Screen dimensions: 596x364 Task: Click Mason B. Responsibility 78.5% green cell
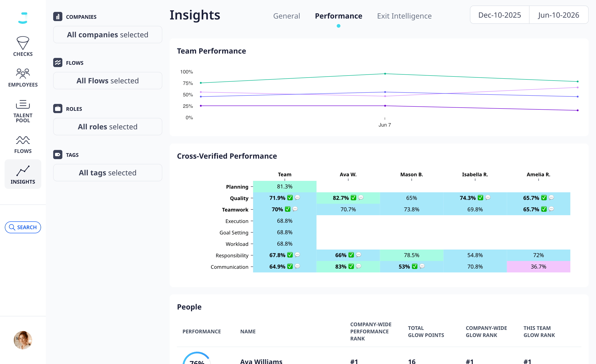click(x=412, y=255)
